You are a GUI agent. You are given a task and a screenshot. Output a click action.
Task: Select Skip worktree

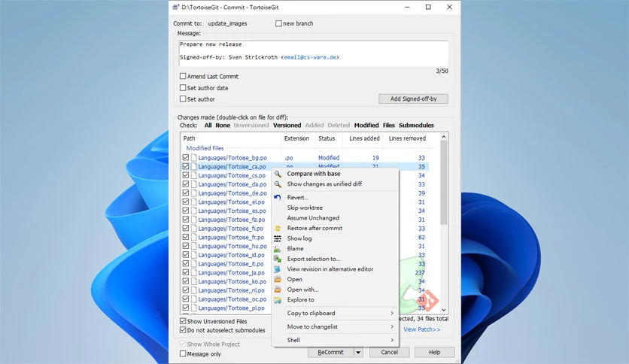[336, 208]
